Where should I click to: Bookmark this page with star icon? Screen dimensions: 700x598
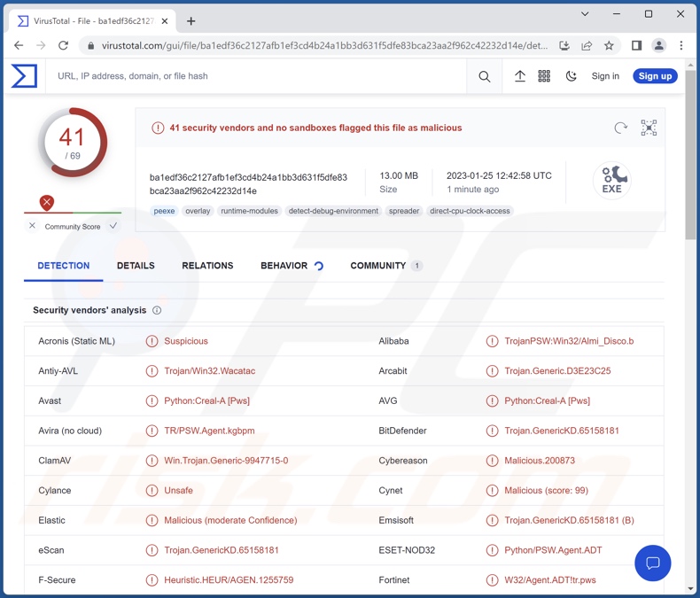[x=609, y=45]
